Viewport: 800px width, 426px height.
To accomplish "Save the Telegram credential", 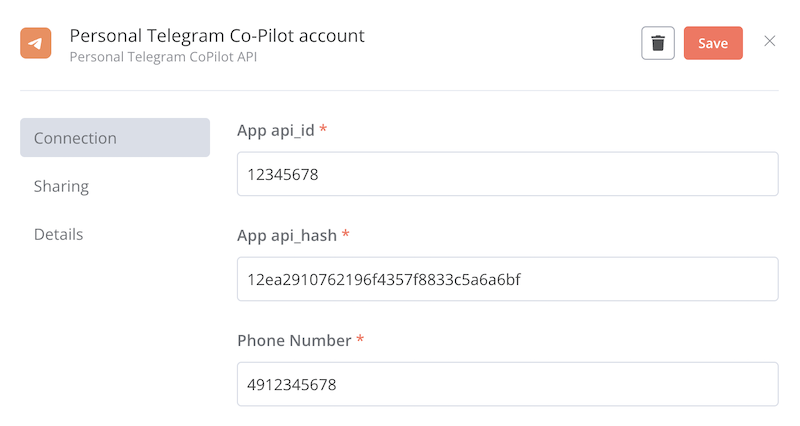I will click(713, 43).
